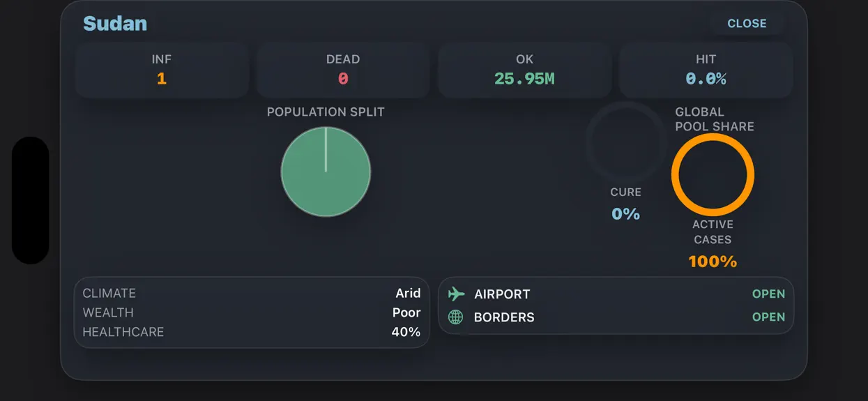Screen dimensions: 868x401
Task: Click the POPULATION SPLIT label
Action: (x=326, y=112)
